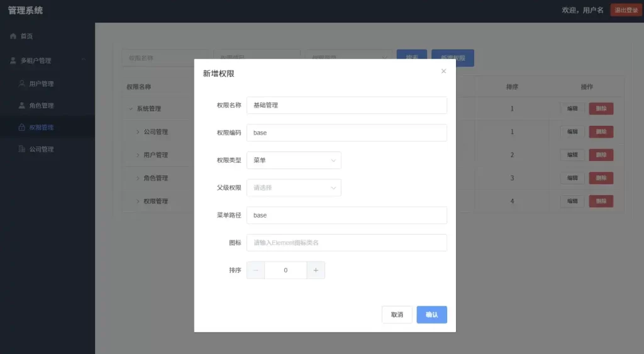
Task: Focus the 权限名称 input field
Action: coord(347,105)
